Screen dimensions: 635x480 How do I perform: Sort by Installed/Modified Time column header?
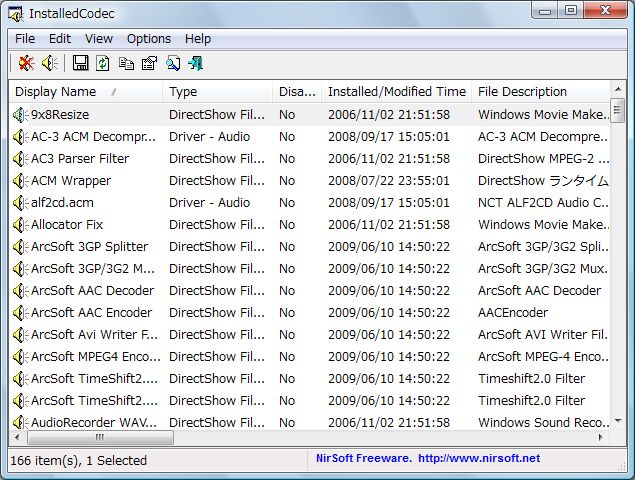pyautogui.click(x=397, y=92)
